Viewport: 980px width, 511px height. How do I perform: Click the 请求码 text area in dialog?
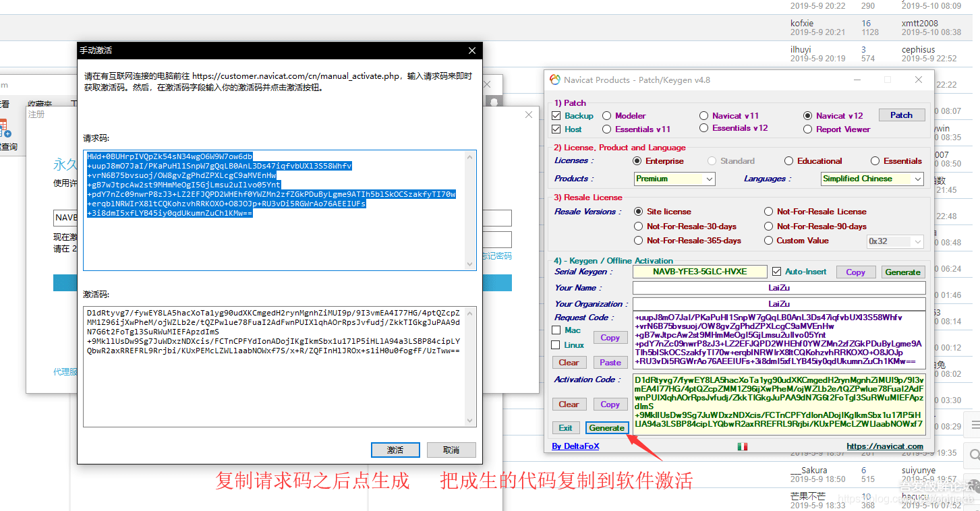pyautogui.click(x=280, y=210)
